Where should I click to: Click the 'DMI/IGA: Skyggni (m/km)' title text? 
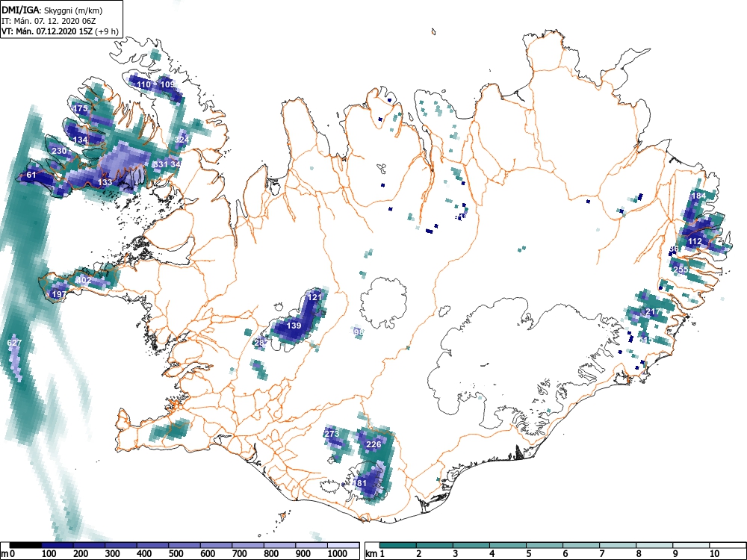click(52, 10)
